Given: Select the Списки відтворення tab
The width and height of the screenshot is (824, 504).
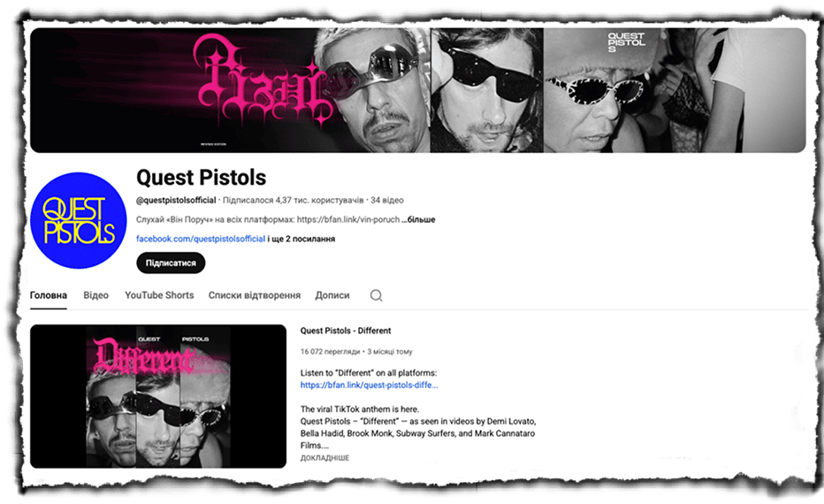Looking at the screenshot, I should pos(255,295).
